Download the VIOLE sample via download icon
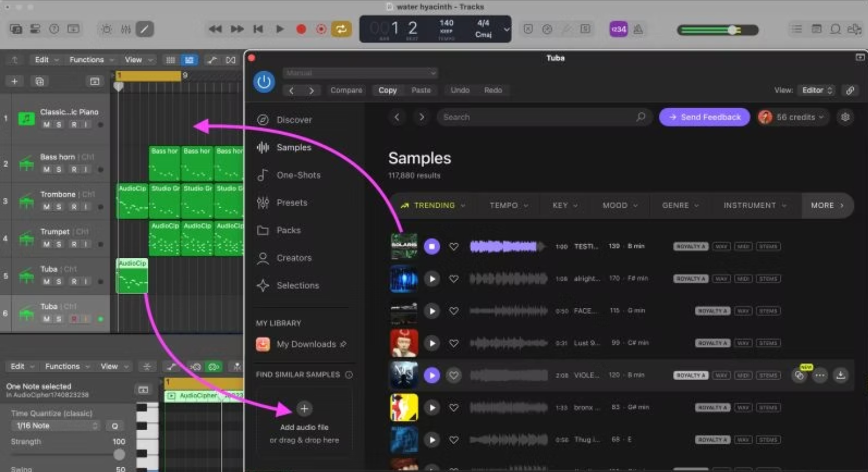 [840, 375]
